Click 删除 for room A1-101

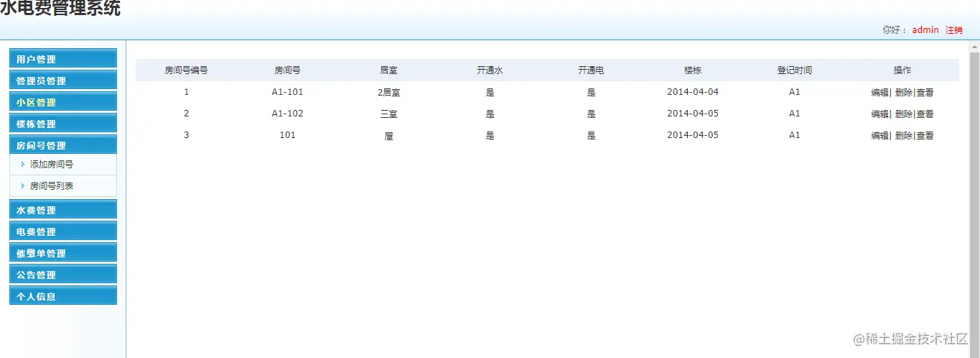(904, 93)
